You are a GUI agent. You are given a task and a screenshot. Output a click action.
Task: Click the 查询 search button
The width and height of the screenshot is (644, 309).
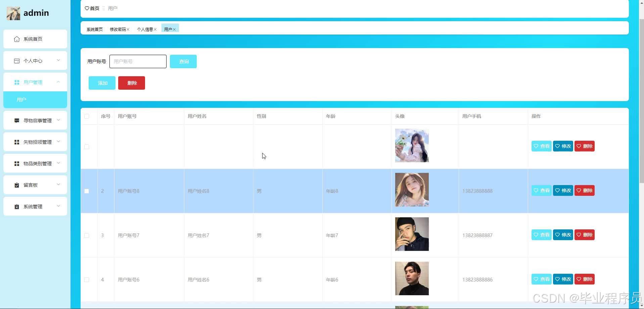pos(183,61)
